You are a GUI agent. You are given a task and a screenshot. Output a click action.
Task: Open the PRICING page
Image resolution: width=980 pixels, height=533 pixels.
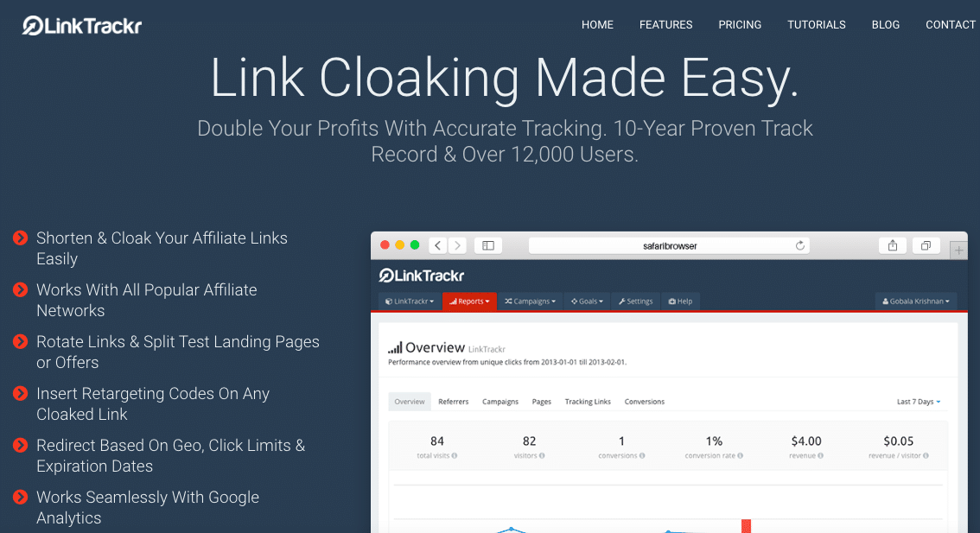click(740, 25)
